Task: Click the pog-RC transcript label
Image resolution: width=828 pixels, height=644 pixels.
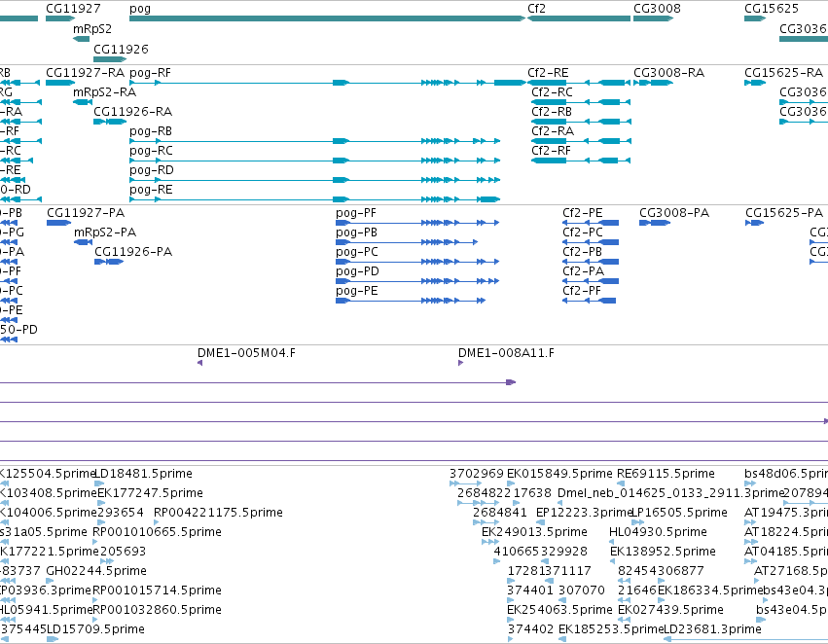Action: (151, 151)
